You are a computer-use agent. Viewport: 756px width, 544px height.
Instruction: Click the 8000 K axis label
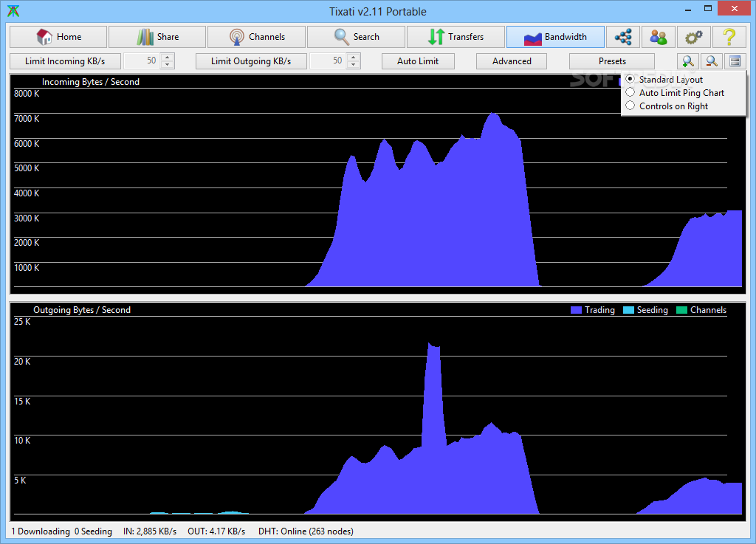pyautogui.click(x=27, y=94)
